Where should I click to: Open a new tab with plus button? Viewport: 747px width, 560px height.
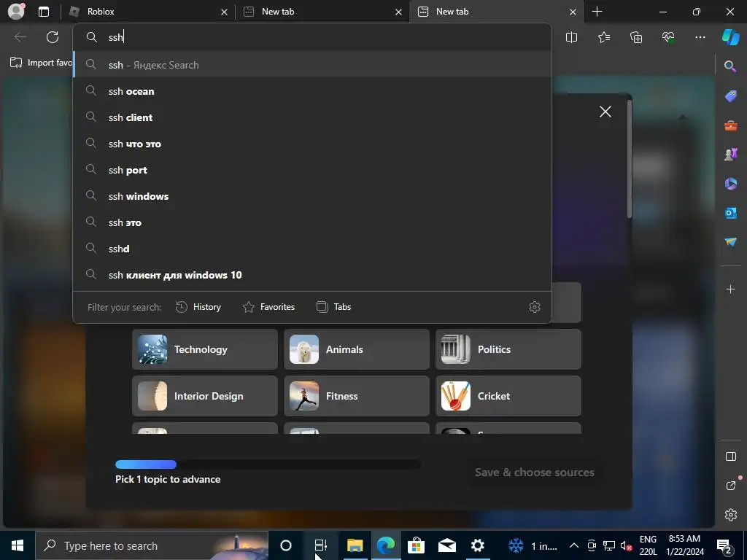(x=597, y=12)
